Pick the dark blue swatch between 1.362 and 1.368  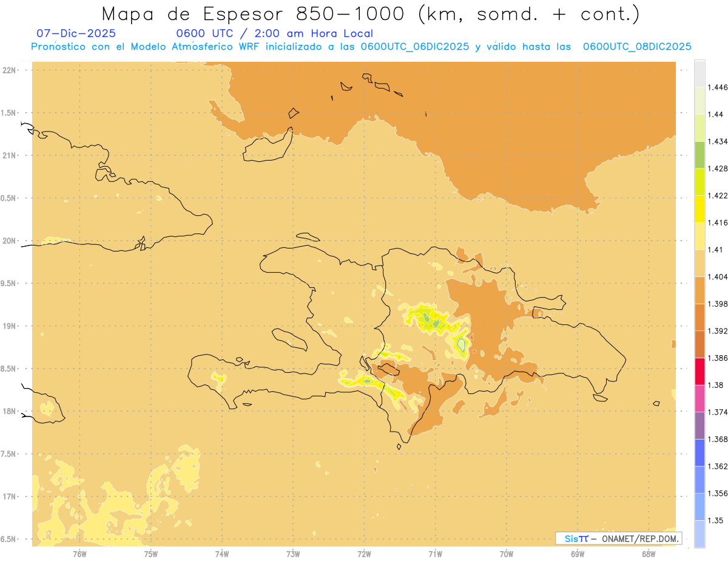[699, 453]
